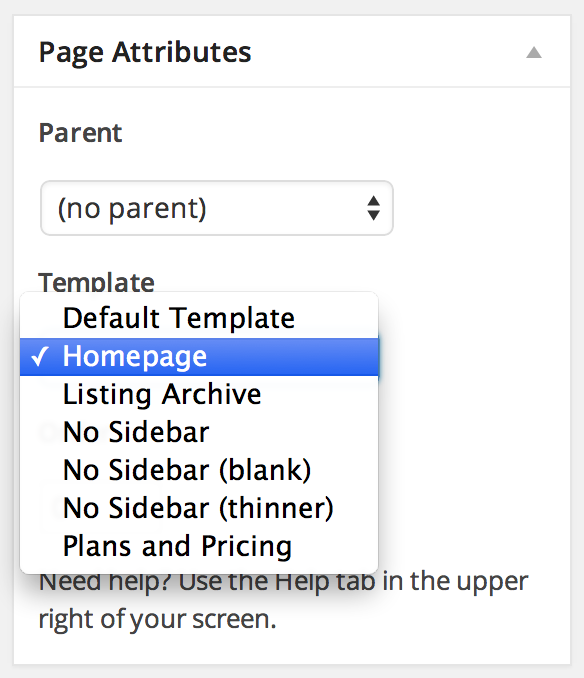Viewport: 584px width, 678px height.
Task: Click empty panel area beside template list
Action: point(473,432)
